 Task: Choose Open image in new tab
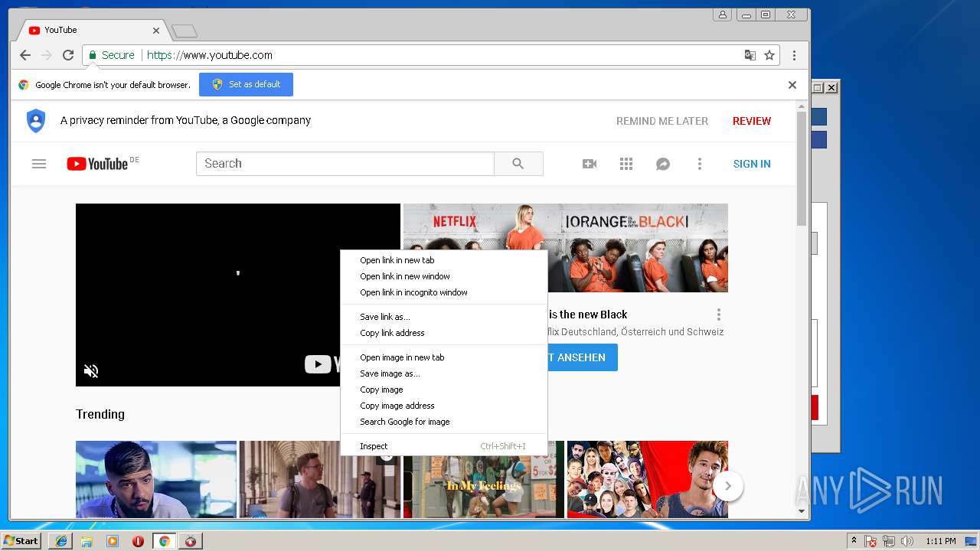pos(444,357)
